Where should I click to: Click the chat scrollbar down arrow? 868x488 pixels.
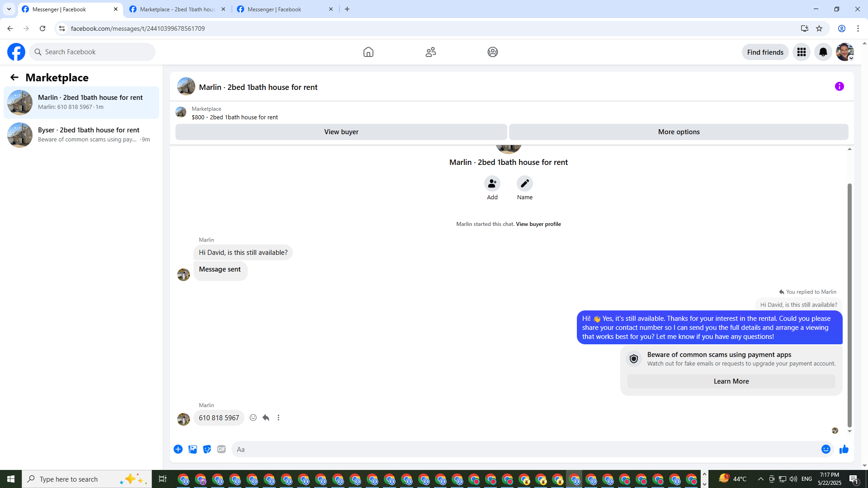tap(849, 432)
